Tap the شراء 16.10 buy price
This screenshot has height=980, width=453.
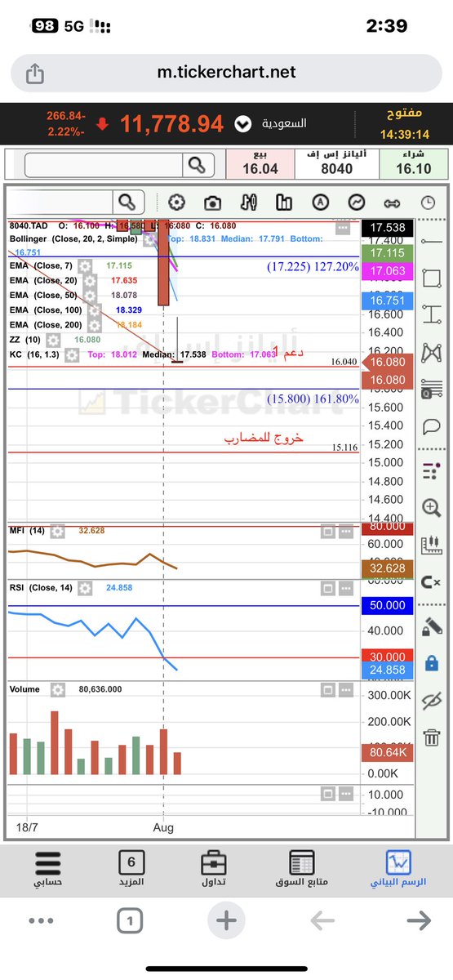(x=413, y=163)
